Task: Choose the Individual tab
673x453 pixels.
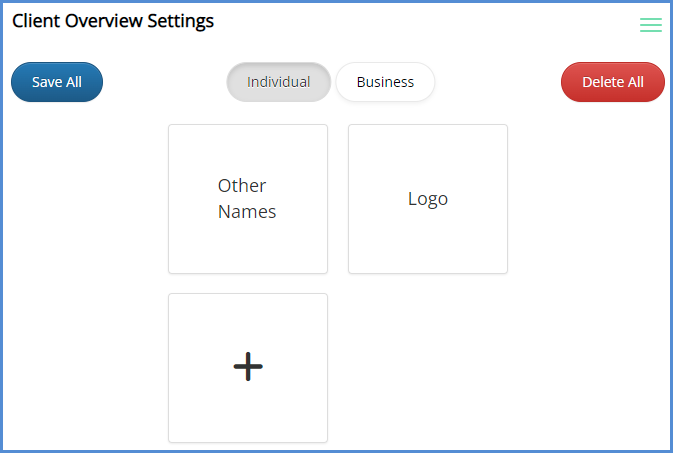Action: tap(278, 82)
